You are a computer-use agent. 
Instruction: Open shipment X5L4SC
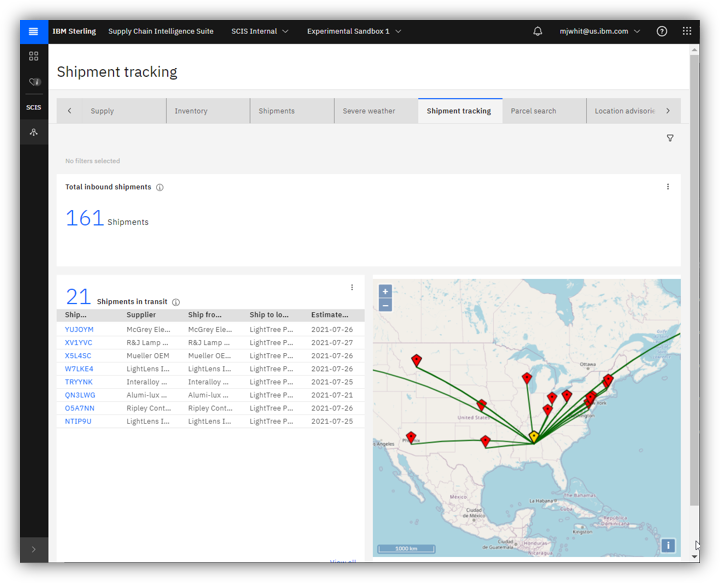click(78, 355)
